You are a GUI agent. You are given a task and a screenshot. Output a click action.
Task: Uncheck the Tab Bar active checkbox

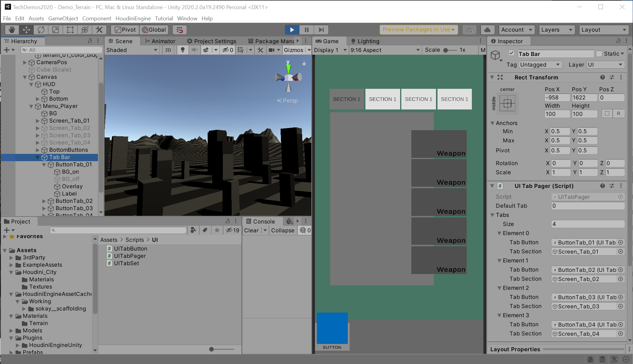[x=512, y=53]
